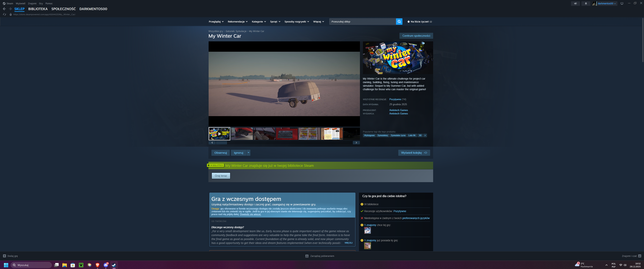The image size is (644, 269).
Task: Expand the Przeglądaj store menu
Action: (216, 22)
